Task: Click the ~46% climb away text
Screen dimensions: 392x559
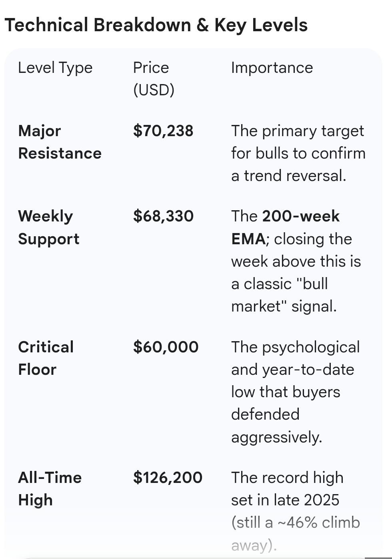Action: (296, 534)
